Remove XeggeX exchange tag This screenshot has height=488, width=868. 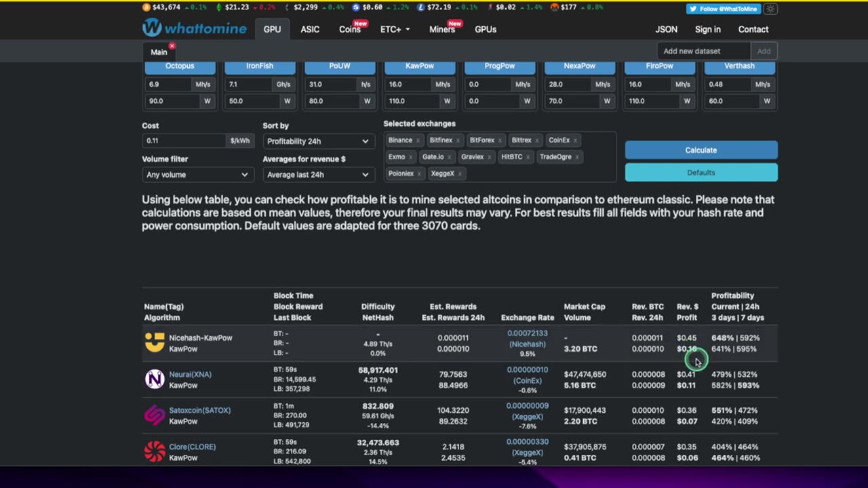[x=460, y=174]
